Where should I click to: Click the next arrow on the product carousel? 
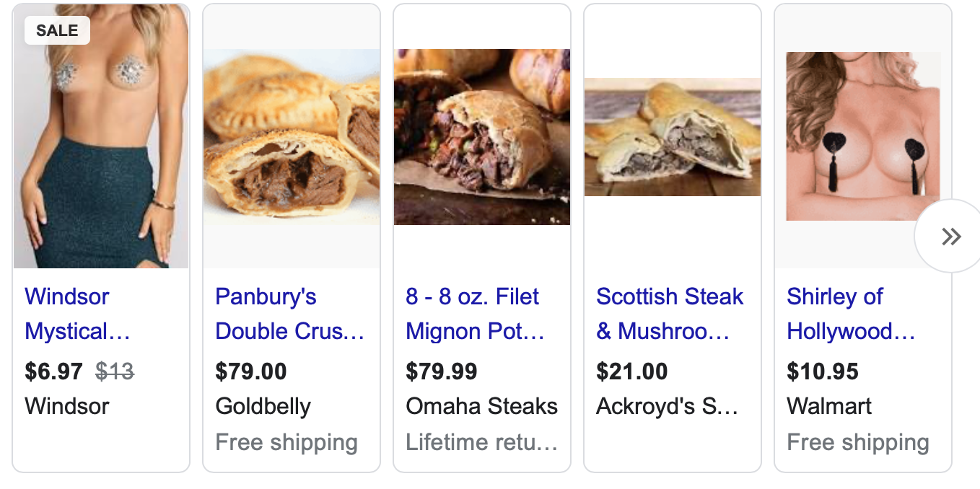(x=951, y=236)
